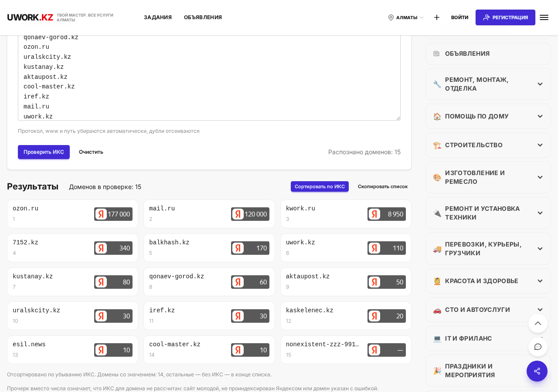Click the Очистить button
Viewport: 558px width, 392px height.
click(x=91, y=152)
